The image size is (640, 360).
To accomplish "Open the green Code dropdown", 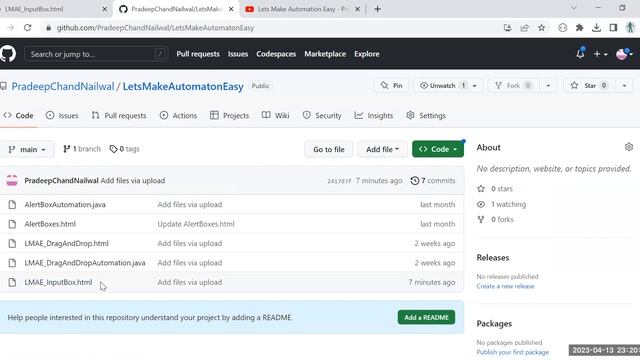I will coord(438,149).
